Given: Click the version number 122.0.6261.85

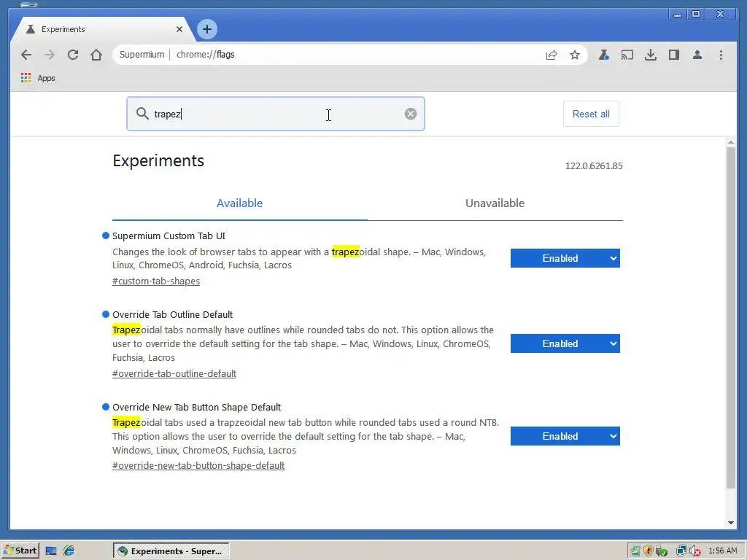Looking at the screenshot, I should [x=594, y=166].
